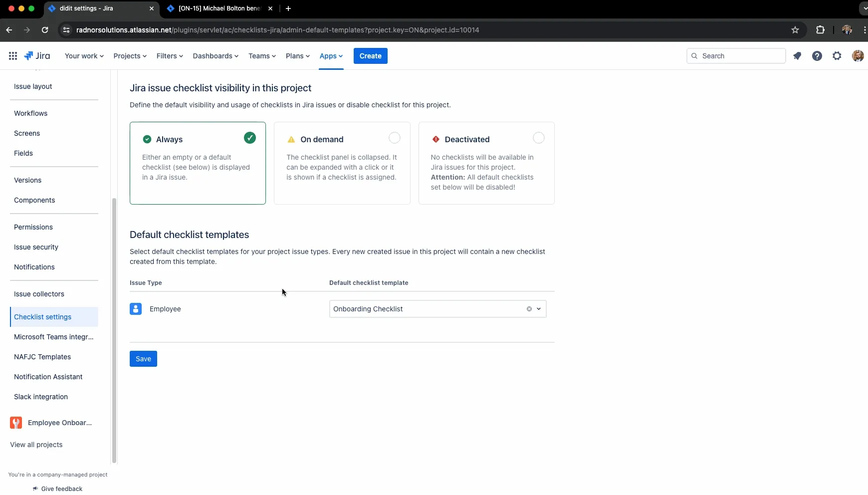868x495 pixels.
Task: Open Fields in the sidebar
Action: [x=23, y=153]
